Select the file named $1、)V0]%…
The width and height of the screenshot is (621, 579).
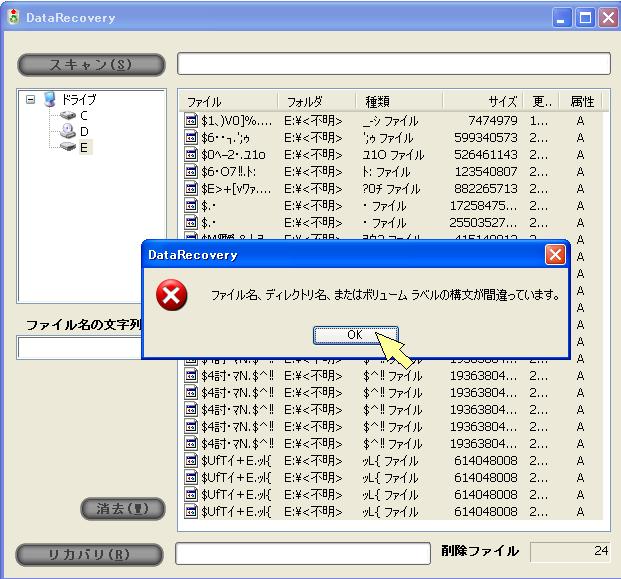click(236, 121)
